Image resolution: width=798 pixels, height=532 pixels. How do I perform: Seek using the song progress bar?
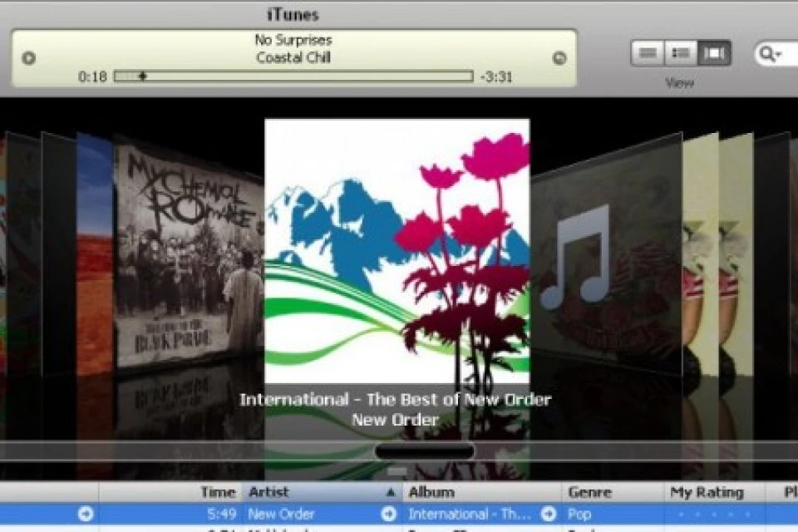tap(293, 76)
